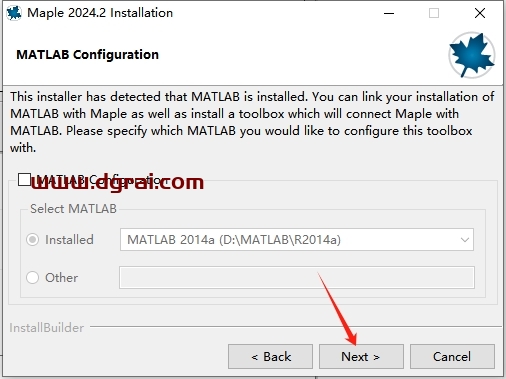
Task: Minimize the Maple installer window
Action: [x=389, y=13]
